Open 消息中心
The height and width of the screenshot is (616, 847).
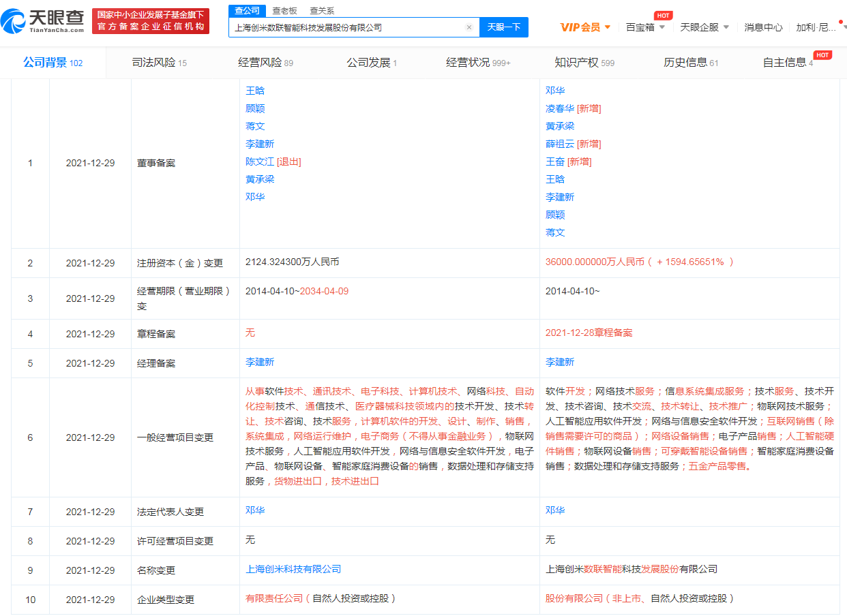tap(763, 27)
